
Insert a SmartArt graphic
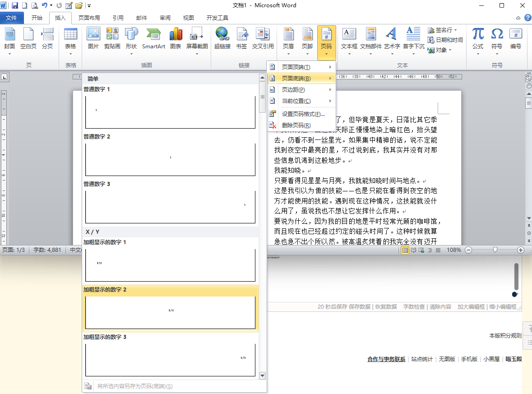(x=153, y=38)
